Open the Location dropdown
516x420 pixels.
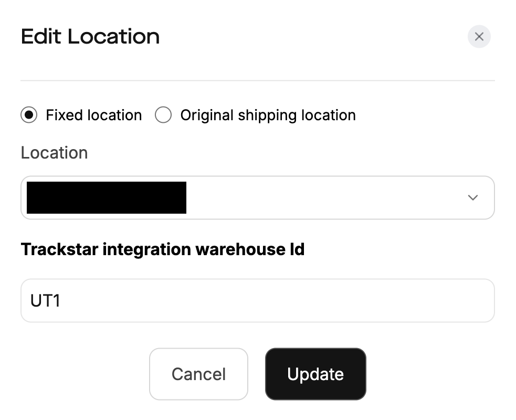[x=257, y=197]
